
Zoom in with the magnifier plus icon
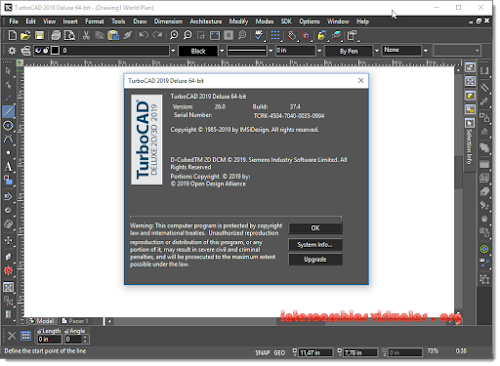pos(174,35)
